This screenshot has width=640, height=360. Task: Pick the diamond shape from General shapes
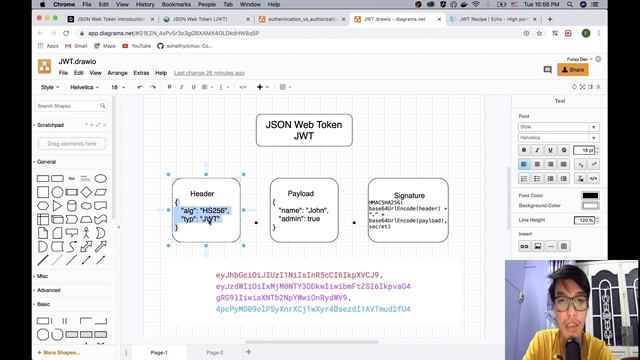(x=86, y=192)
